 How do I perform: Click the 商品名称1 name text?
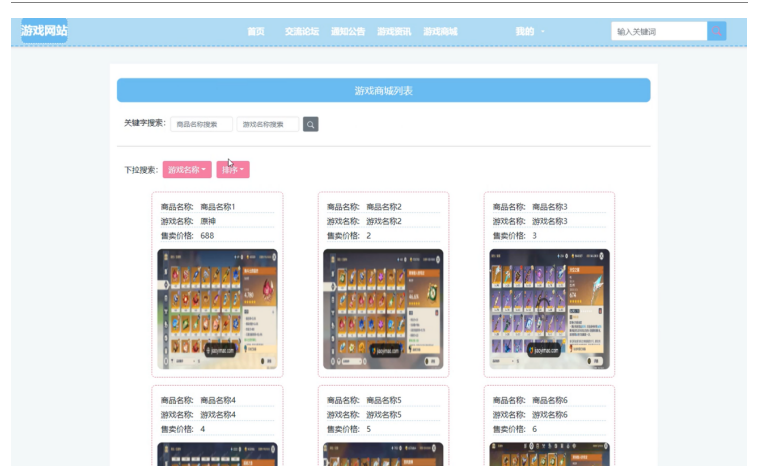[x=218, y=206]
